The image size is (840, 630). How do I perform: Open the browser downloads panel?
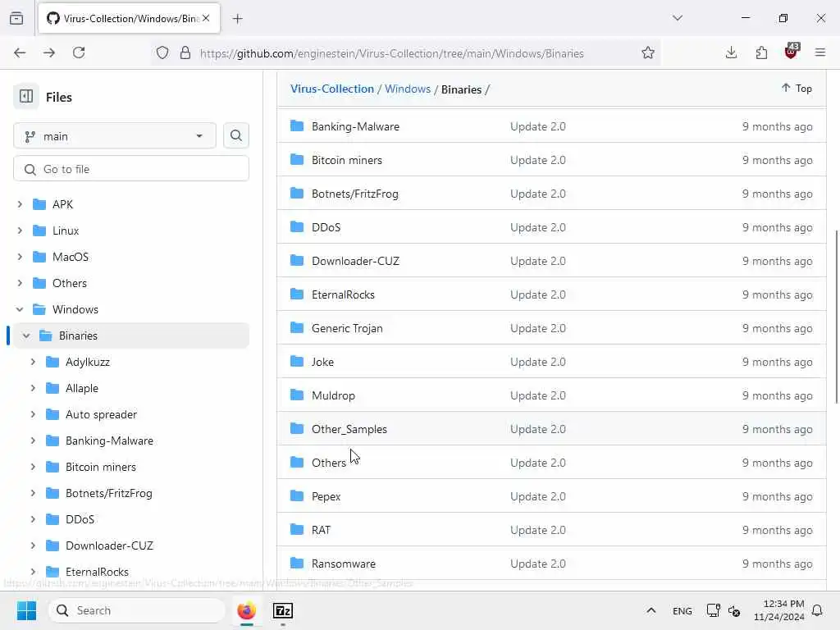(731, 52)
